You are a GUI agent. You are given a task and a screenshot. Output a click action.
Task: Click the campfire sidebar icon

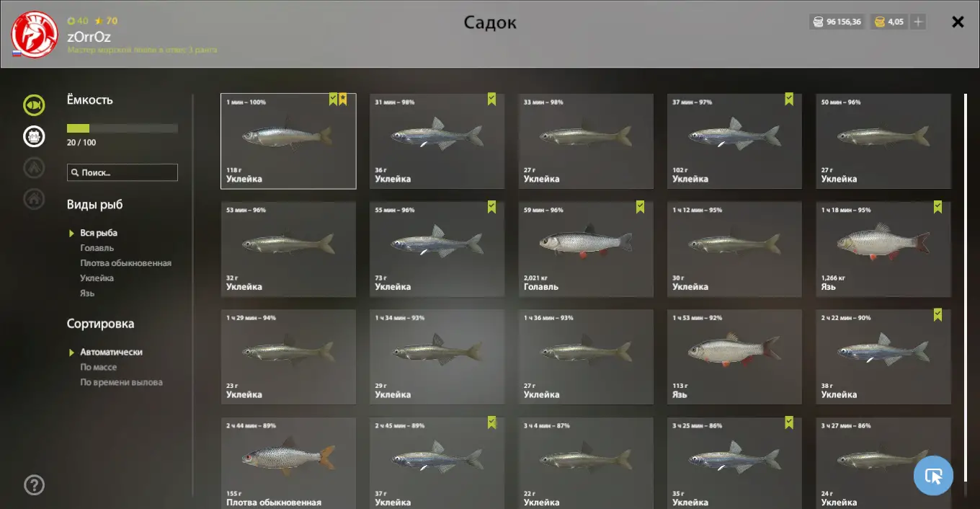point(34,167)
